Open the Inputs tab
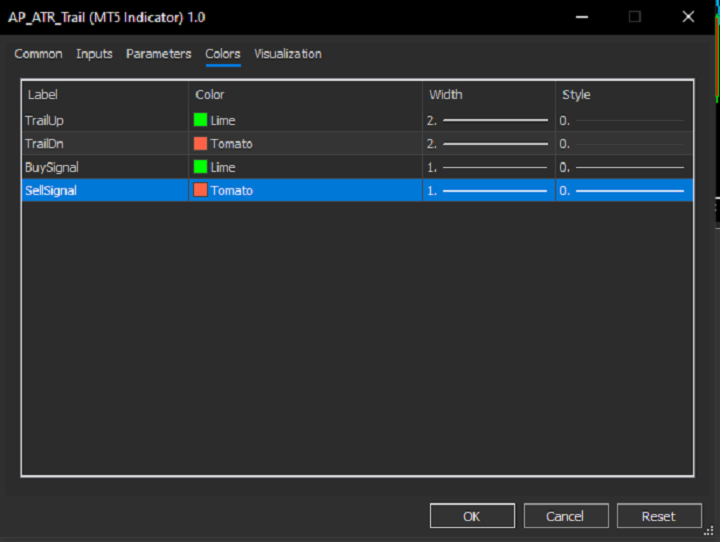 (x=94, y=54)
